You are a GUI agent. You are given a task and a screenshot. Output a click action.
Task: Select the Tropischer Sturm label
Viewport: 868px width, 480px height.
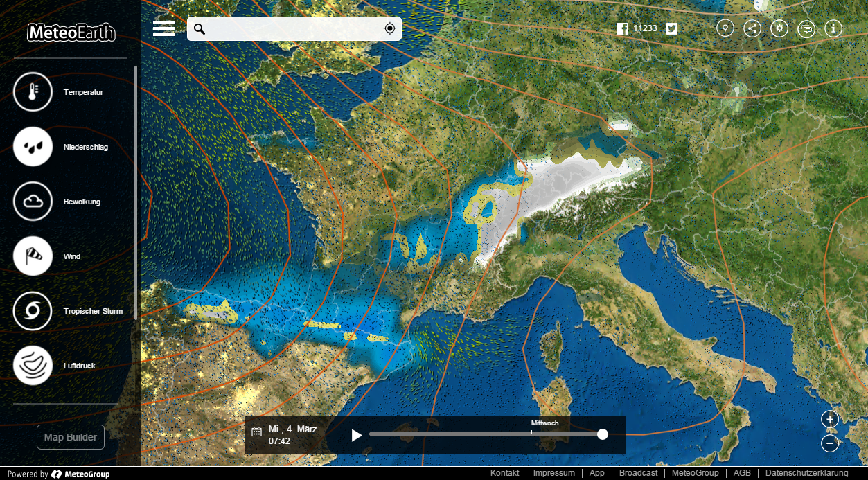pyautogui.click(x=93, y=311)
